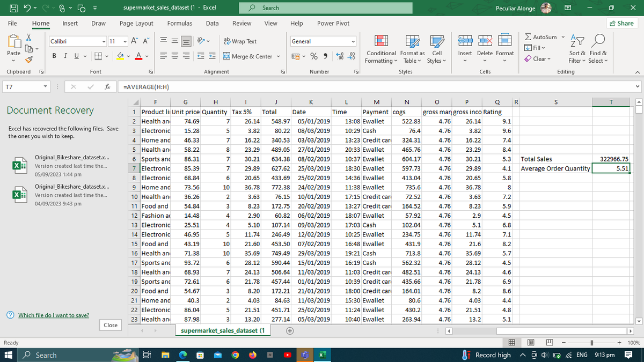The height and width of the screenshot is (362, 644).
Task: Toggle Italic formatting
Action: pyautogui.click(x=65, y=56)
